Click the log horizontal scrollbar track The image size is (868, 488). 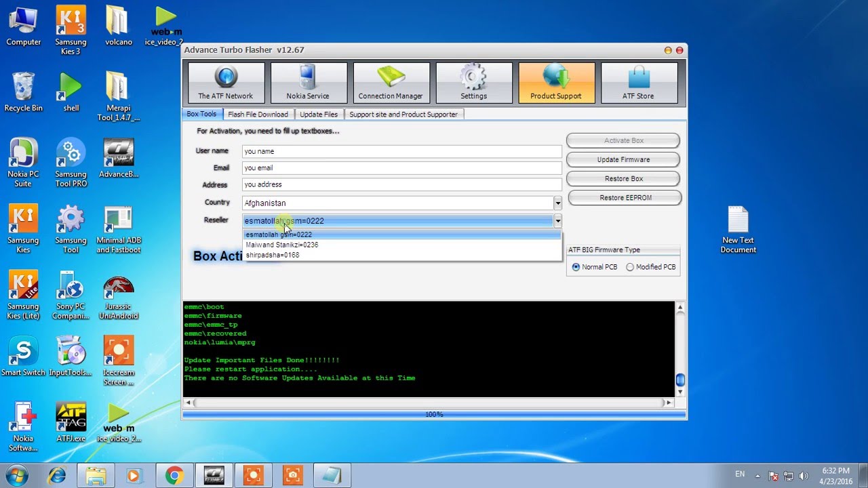429,403
